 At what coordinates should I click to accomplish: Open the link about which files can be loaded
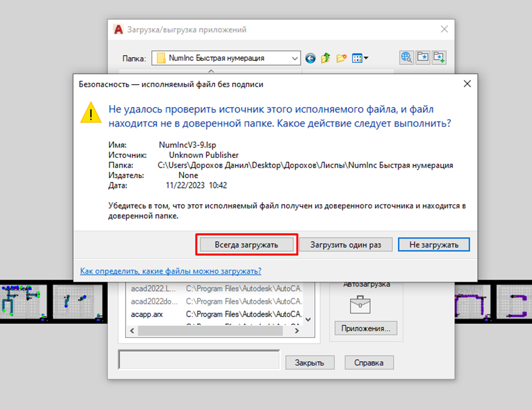[x=170, y=271]
